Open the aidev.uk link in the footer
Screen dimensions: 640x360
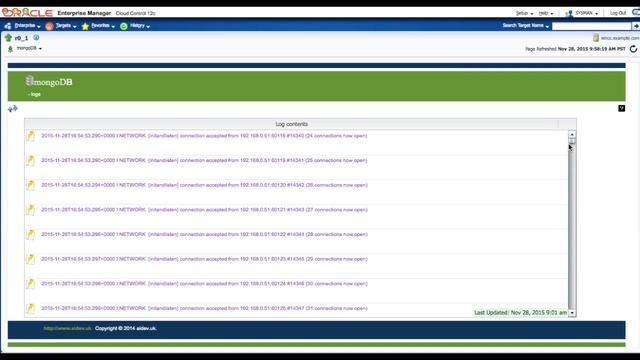point(67,328)
